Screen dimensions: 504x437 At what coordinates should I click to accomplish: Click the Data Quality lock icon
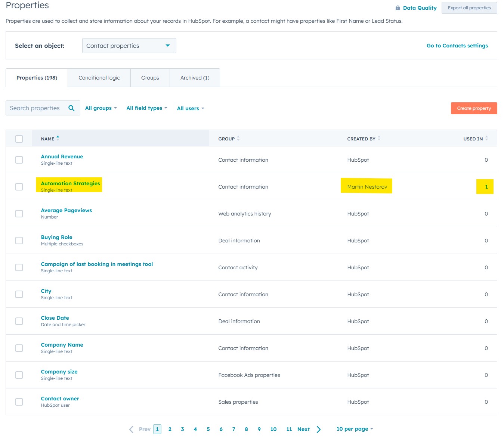398,8
